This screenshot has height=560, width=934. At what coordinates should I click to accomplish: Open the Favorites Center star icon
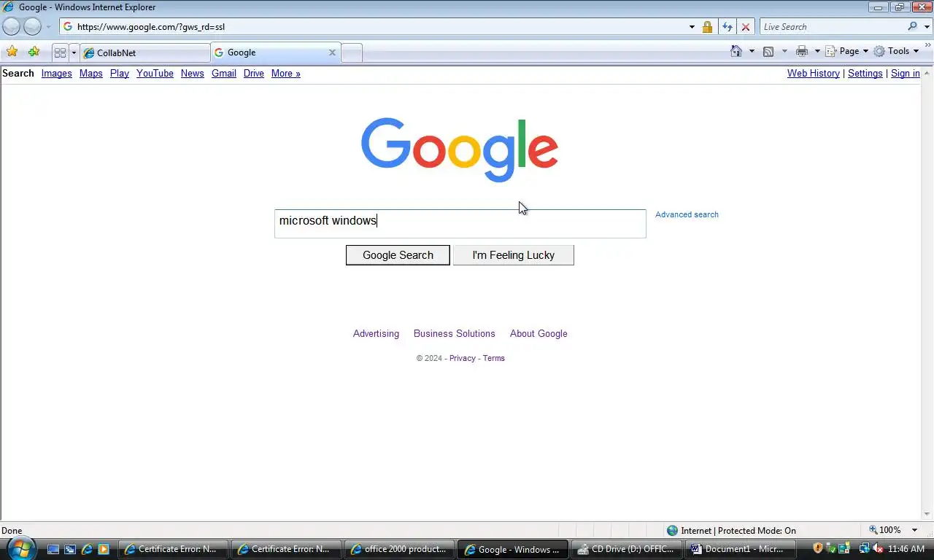[x=12, y=52]
